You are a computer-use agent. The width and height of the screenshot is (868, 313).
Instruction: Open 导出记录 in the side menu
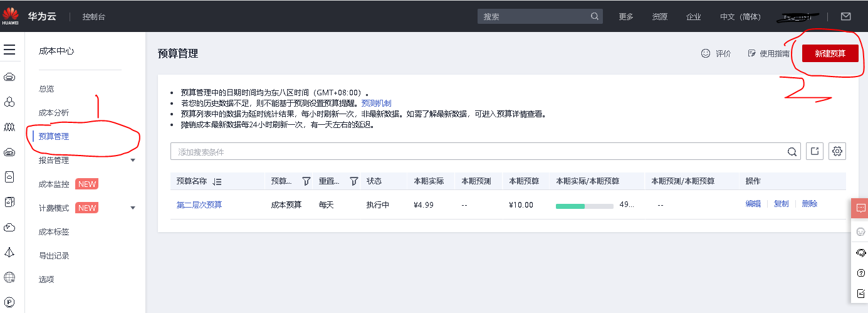[x=54, y=256]
